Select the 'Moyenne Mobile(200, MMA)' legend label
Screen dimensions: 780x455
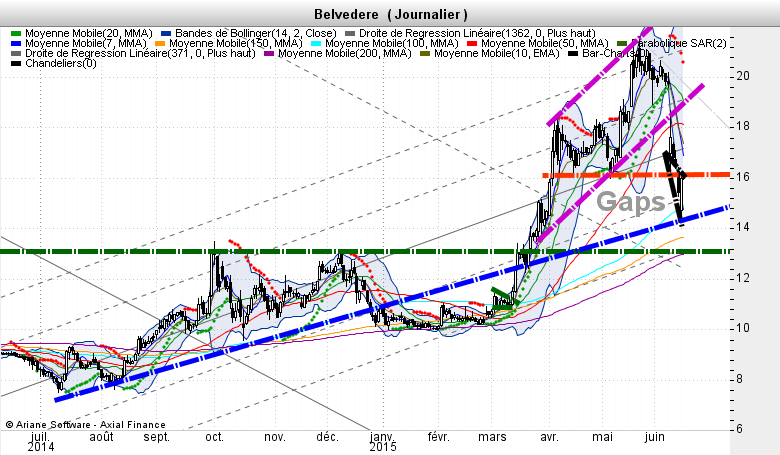pyautogui.click(x=345, y=53)
